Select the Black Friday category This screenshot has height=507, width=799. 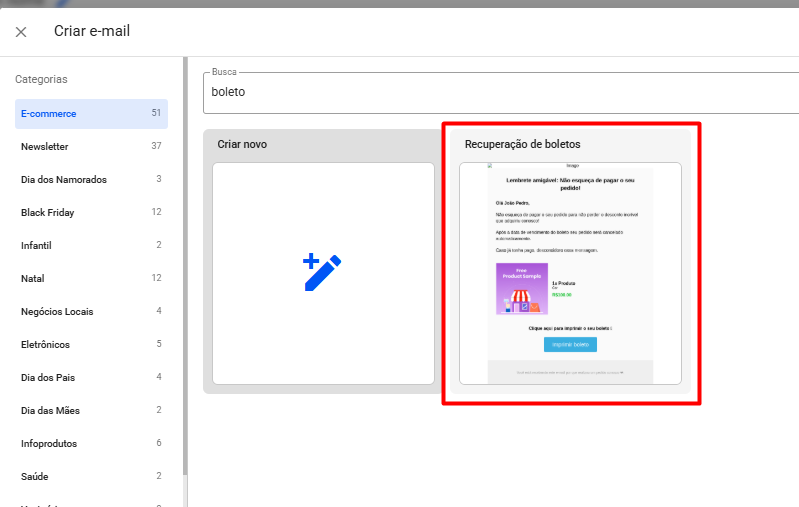[x=90, y=212]
